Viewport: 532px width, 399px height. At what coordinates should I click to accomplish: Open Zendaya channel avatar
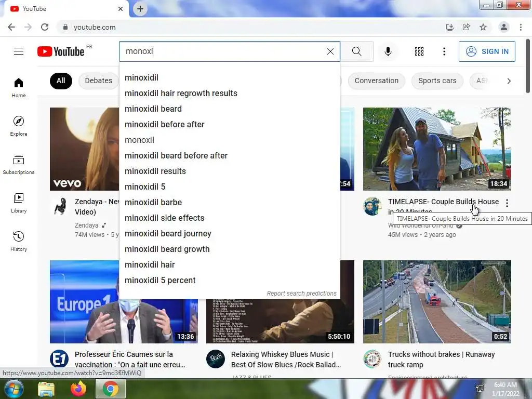pos(59,206)
